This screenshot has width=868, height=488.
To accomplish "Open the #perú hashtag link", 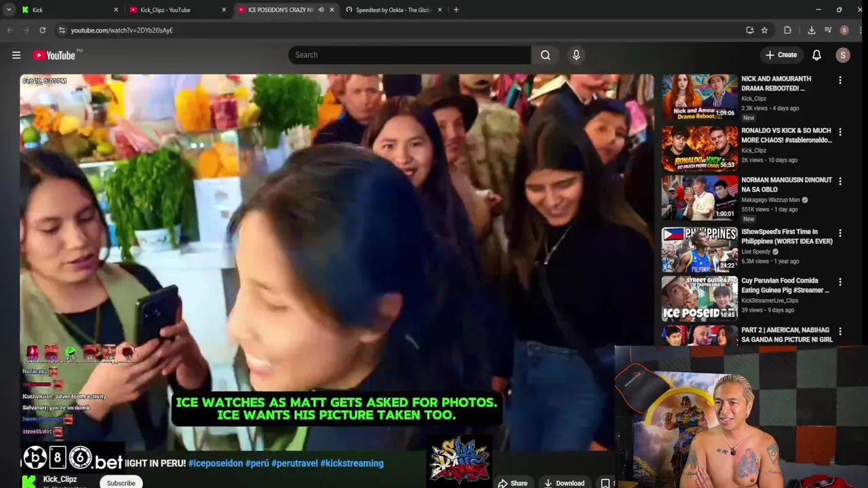I will coord(257,463).
